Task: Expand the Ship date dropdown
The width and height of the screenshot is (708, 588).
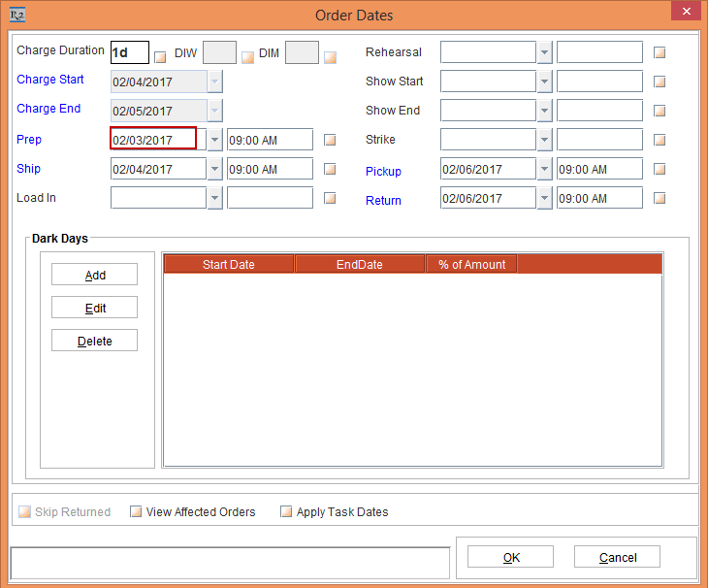Action: click(215, 169)
